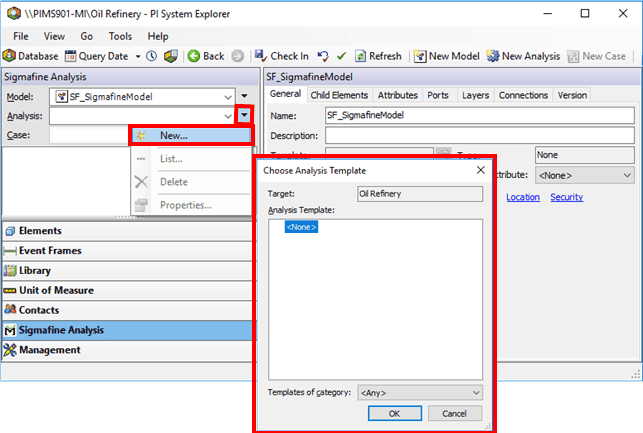The width and height of the screenshot is (643, 433).
Task: Switch to the General tab
Action: tap(285, 94)
